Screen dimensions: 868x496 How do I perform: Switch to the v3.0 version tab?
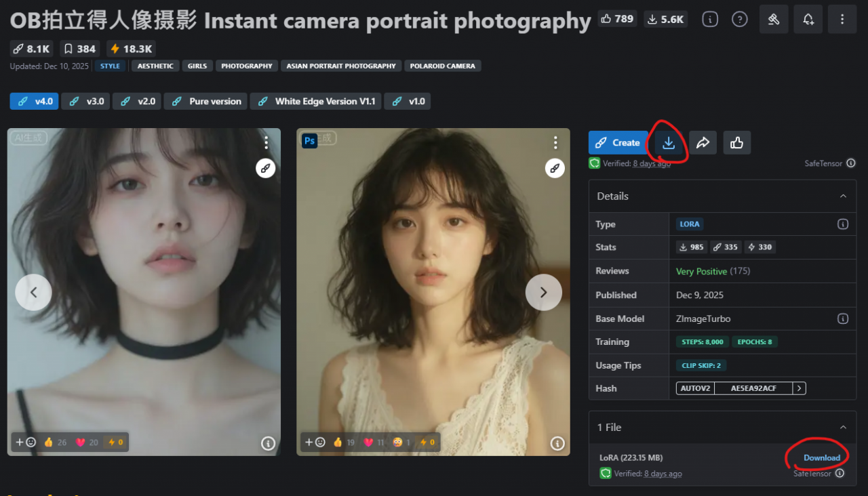(x=85, y=102)
